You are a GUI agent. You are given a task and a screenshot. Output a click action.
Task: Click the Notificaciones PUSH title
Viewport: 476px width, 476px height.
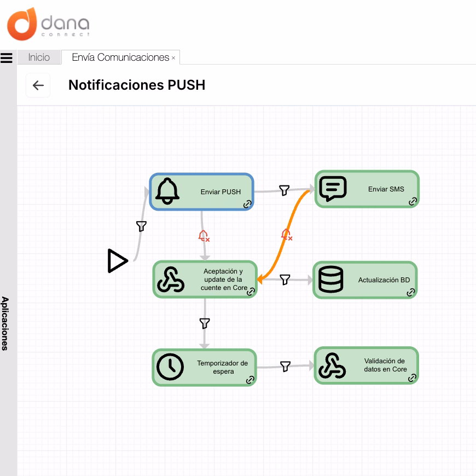click(x=137, y=85)
